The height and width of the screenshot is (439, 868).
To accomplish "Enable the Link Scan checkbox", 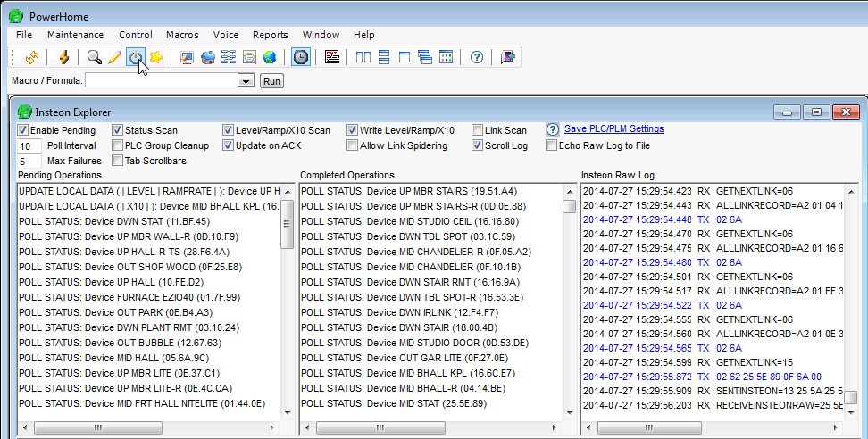I will 477,130.
